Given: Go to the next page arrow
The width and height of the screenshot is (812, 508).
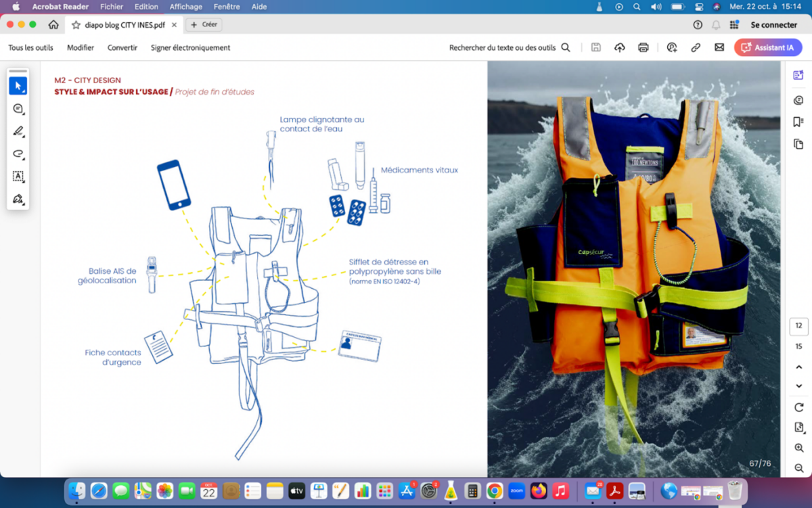Looking at the screenshot, I should (x=798, y=386).
